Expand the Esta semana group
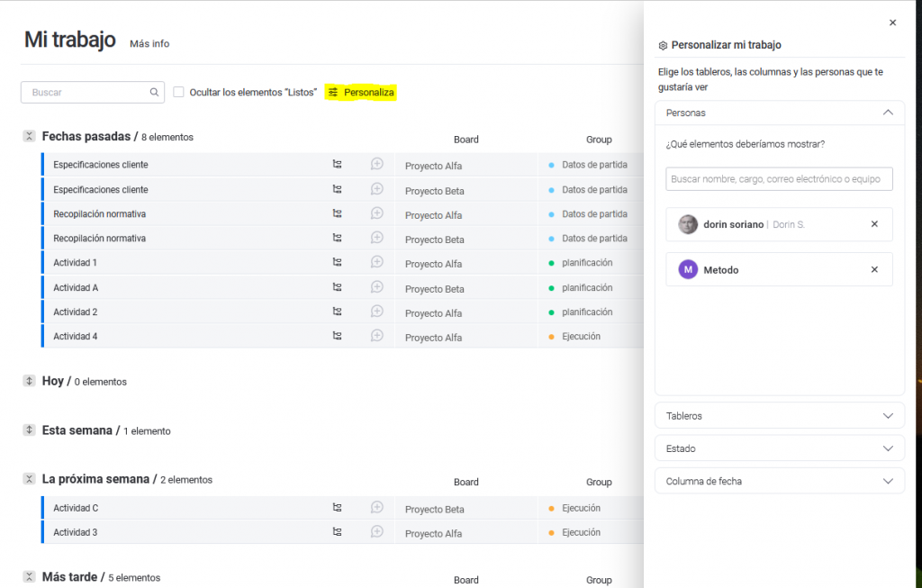Viewport: 922px width, 588px height. (x=29, y=430)
